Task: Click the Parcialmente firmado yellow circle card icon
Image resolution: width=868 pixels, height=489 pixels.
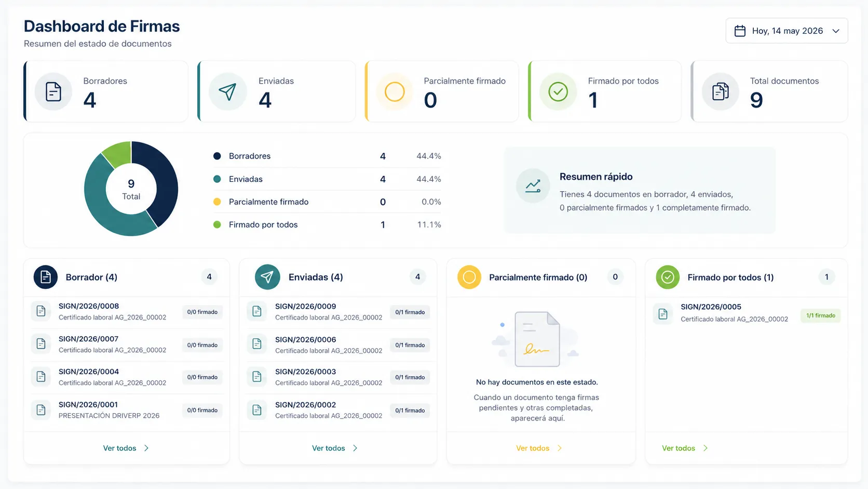Action: pos(395,92)
